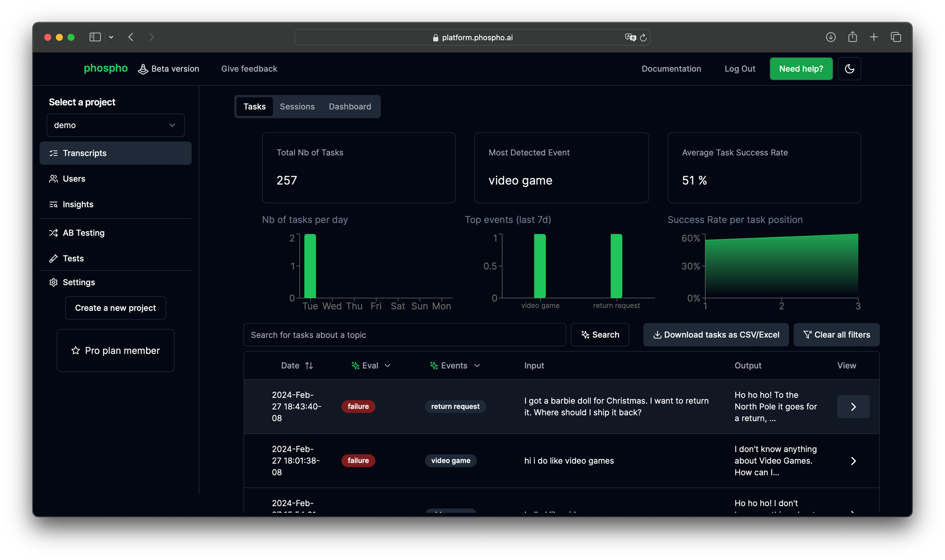945x560 pixels.
Task: Focus the task topic search field
Action: click(404, 335)
